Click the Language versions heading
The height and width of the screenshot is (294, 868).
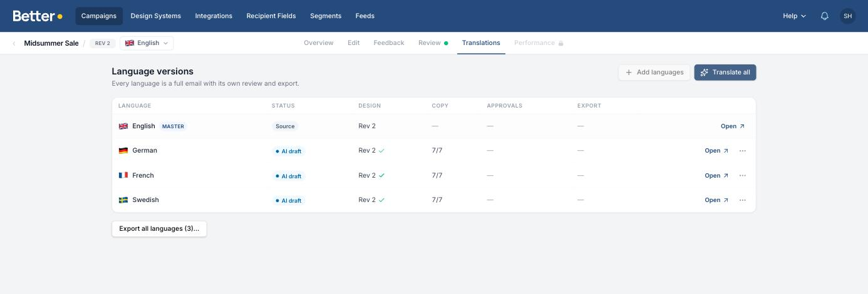[x=153, y=71]
